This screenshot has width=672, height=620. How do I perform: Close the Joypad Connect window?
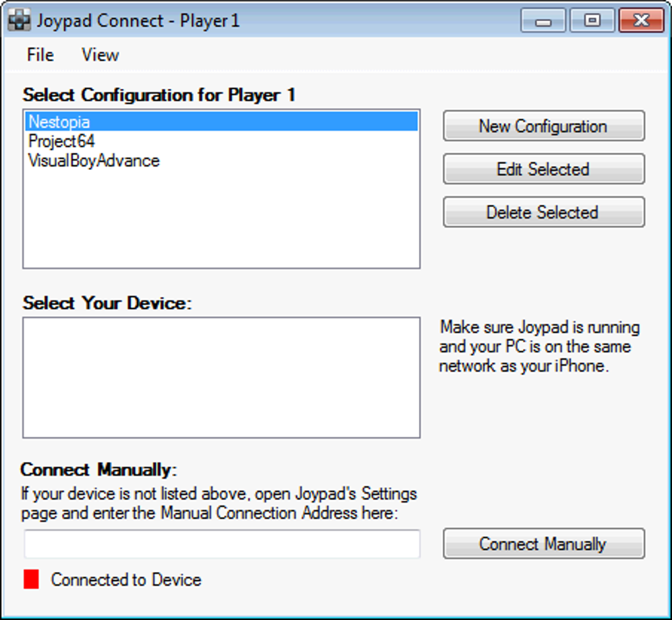coord(642,20)
